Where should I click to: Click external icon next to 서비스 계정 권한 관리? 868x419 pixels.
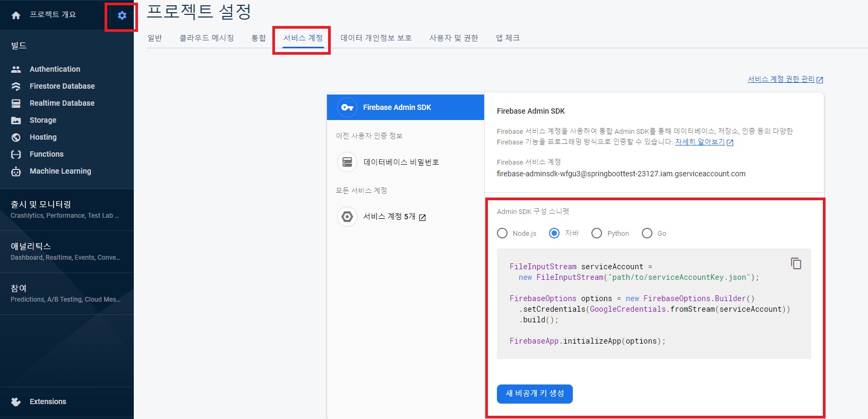coord(820,80)
